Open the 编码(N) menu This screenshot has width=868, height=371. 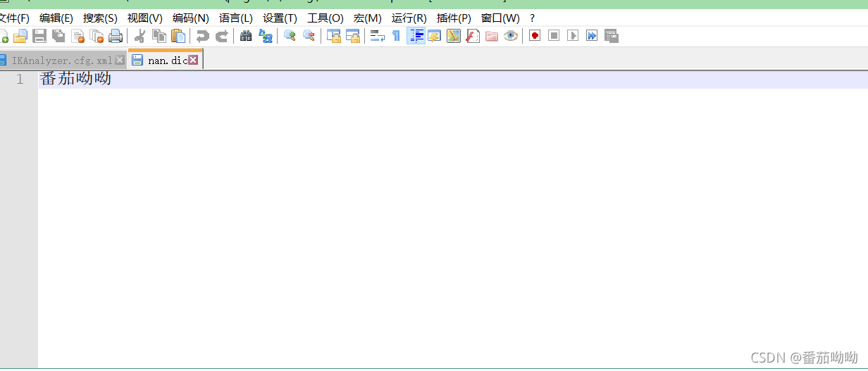(x=190, y=18)
